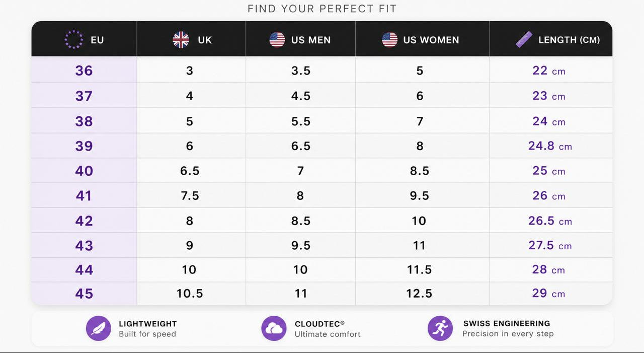Click US Men size 8.5 cell
The height and width of the screenshot is (353, 644).
[300, 221]
